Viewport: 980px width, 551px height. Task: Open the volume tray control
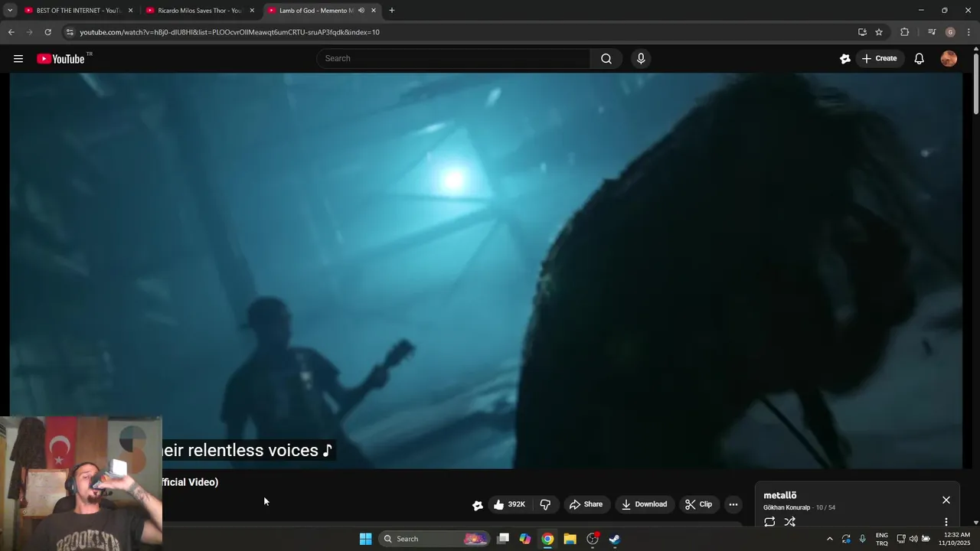coord(913,539)
